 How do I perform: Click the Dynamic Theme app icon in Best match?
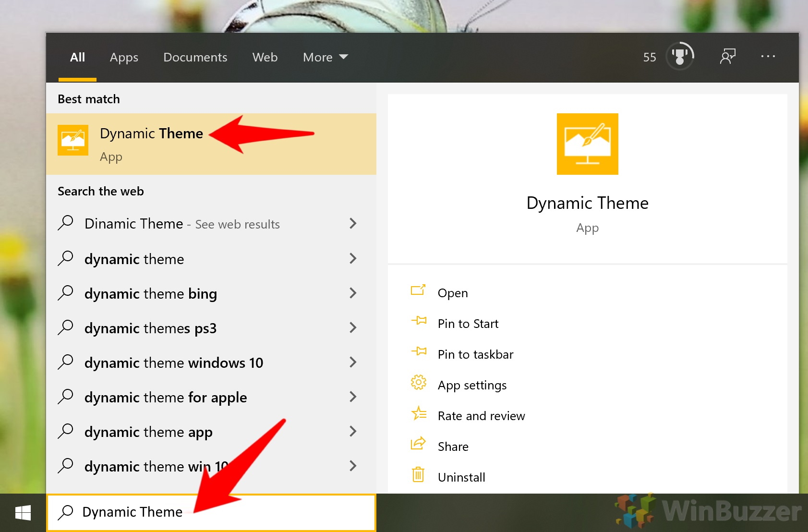[x=73, y=140]
